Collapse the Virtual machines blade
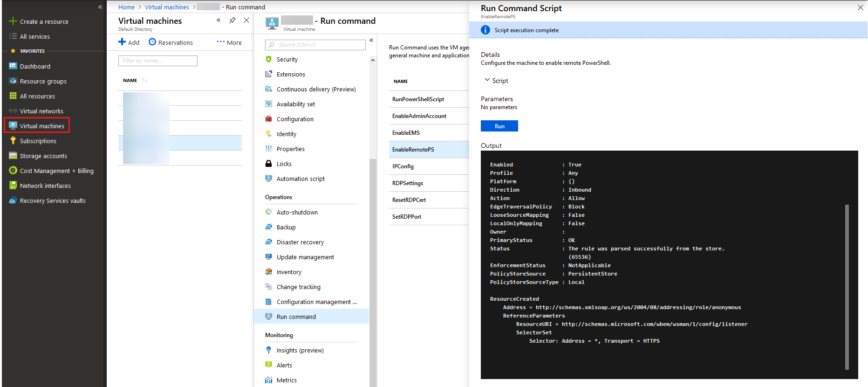 tap(219, 20)
